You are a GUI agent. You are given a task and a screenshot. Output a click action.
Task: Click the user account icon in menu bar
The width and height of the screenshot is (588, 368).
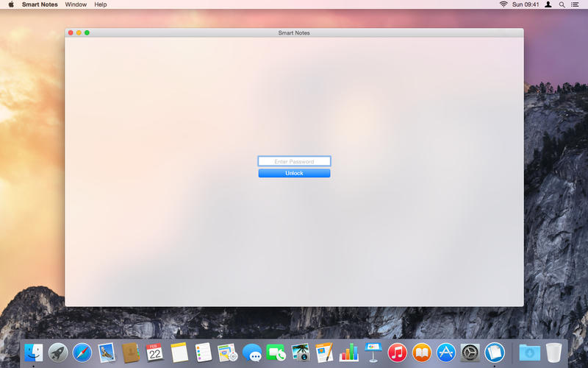click(548, 4)
